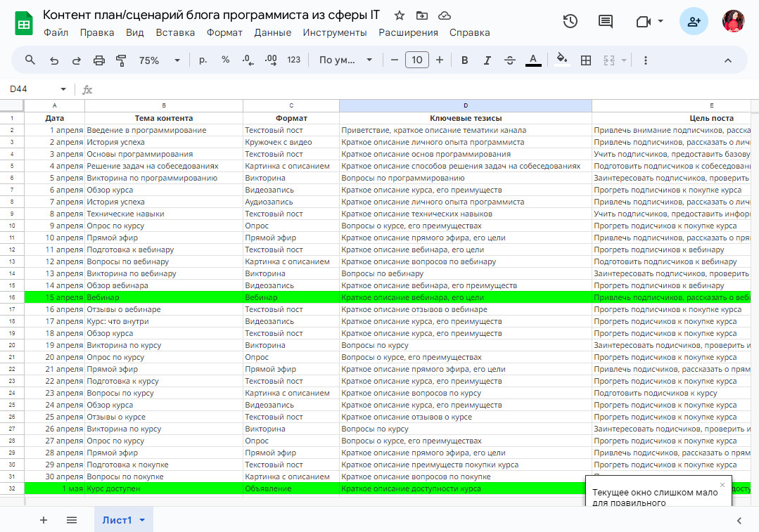Redo the last action
The height and width of the screenshot is (532, 759).
pyautogui.click(x=77, y=60)
